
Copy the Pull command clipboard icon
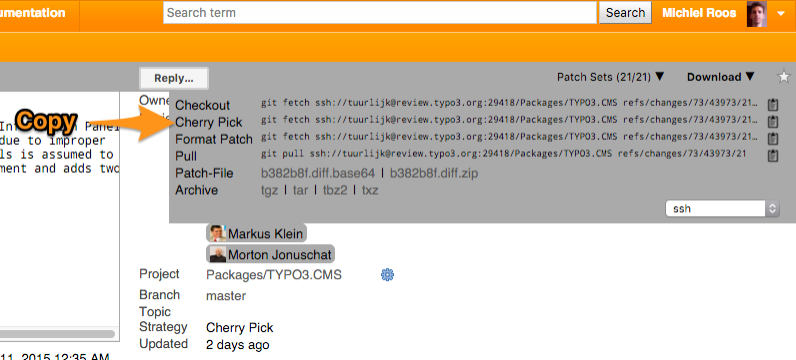[x=772, y=155]
